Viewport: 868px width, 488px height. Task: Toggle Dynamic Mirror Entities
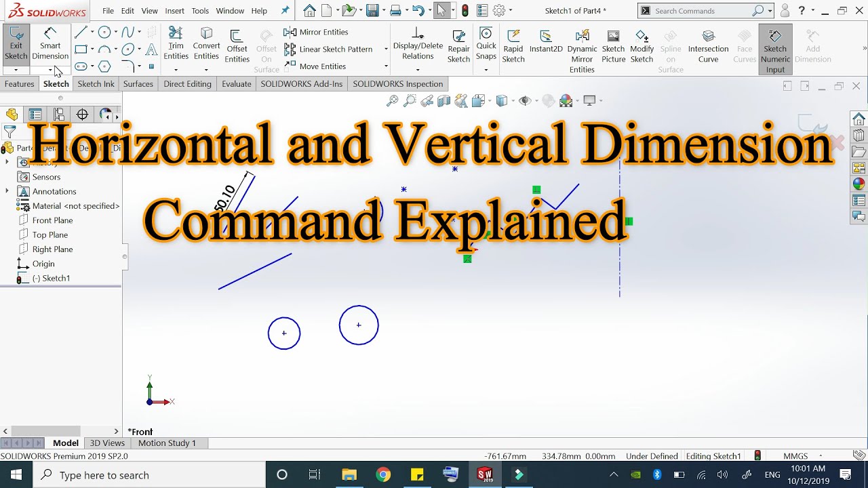click(582, 51)
